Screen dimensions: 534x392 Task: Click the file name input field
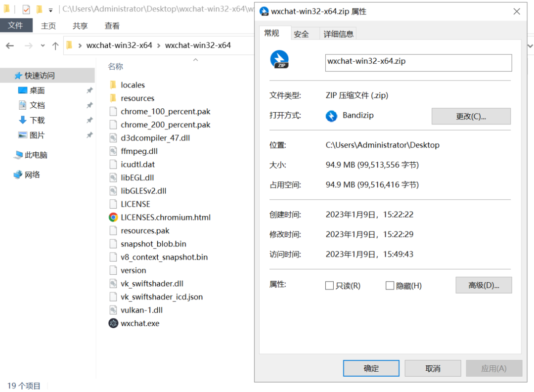[x=418, y=62]
